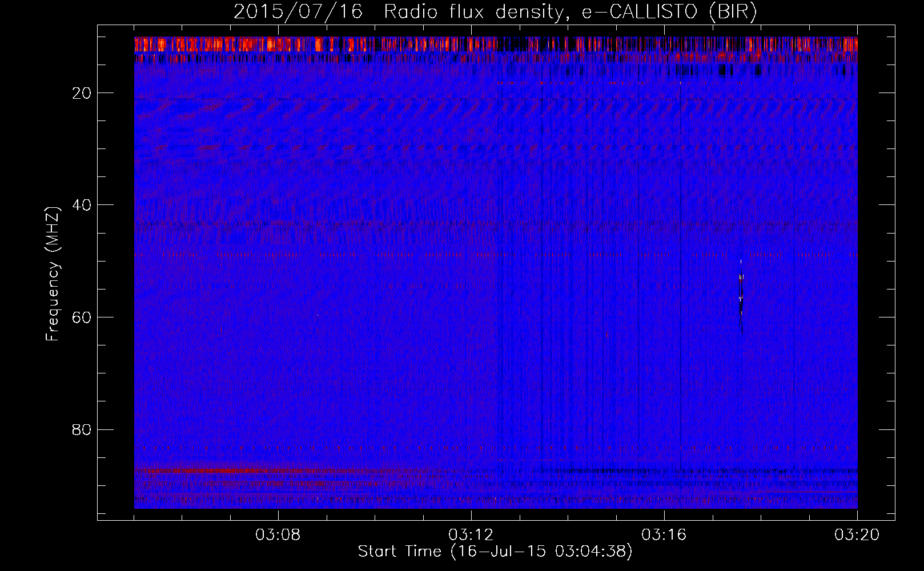The height and width of the screenshot is (571, 924).
Task: Click the "Frequency (MHZ)" axis label
Action: 53,274
